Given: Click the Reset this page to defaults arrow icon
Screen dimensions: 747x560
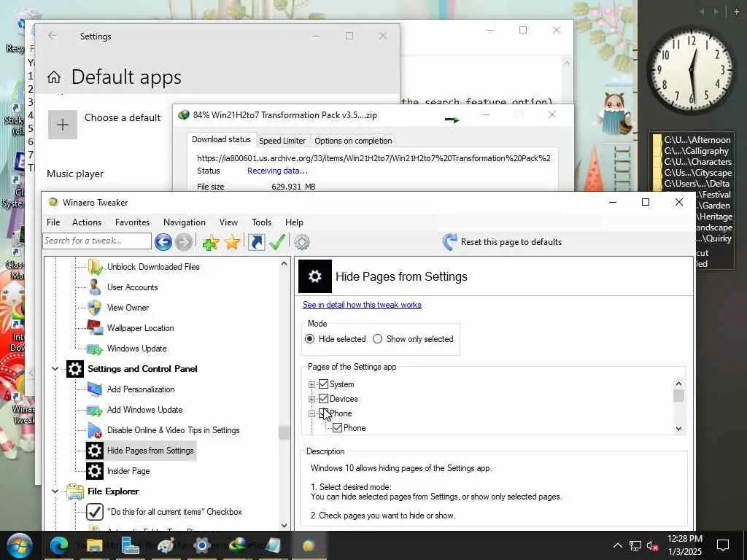Looking at the screenshot, I should click(449, 242).
